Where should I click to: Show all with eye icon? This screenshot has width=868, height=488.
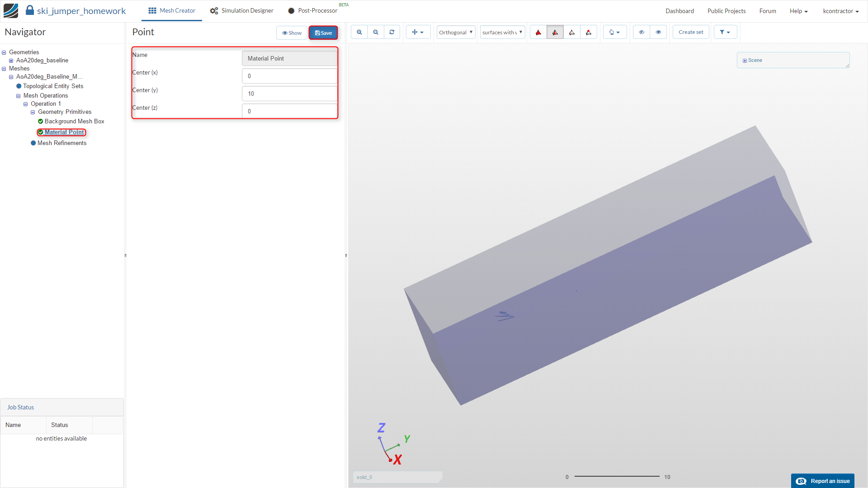(x=658, y=32)
